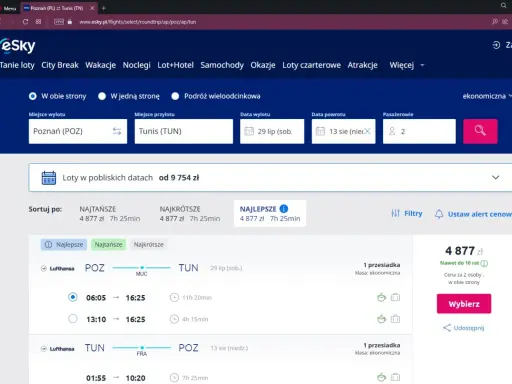Image resolution: width=512 pixels, height=384 pixels.
Task: Clear the return date with X
Action: tap(367, 131)
